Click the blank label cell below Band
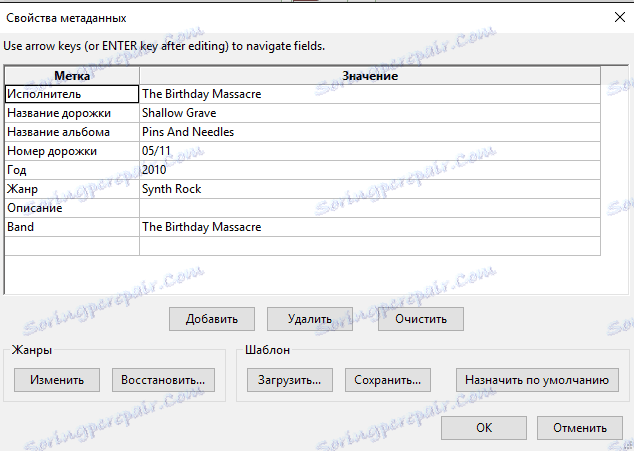The height and width of the screenshot is (451, 634). tap(72, 246)
